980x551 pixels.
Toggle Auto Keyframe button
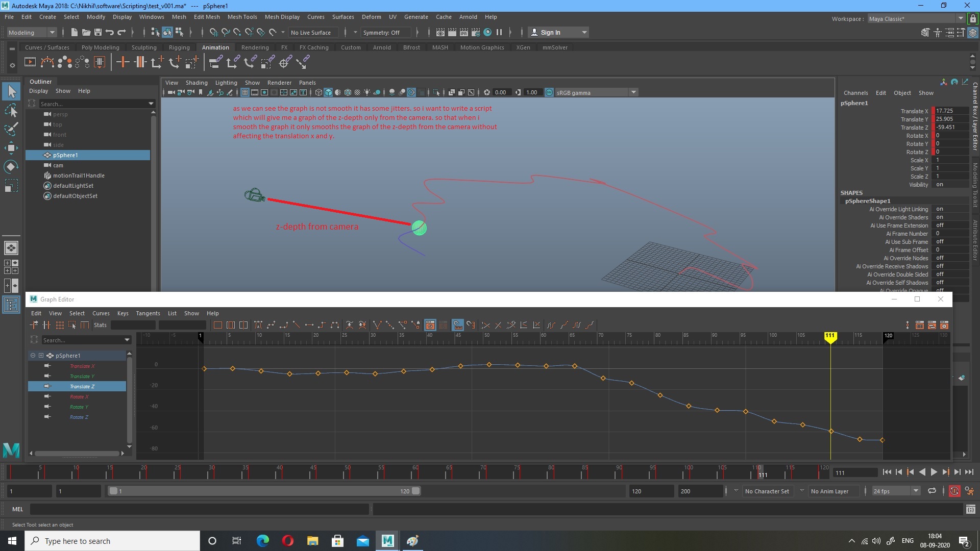954,491
